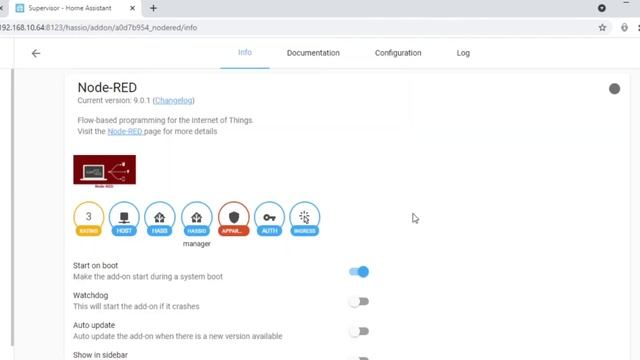Click the grey add-on status circle
This screenshot has width=640, height=360.
click(614, 89)
